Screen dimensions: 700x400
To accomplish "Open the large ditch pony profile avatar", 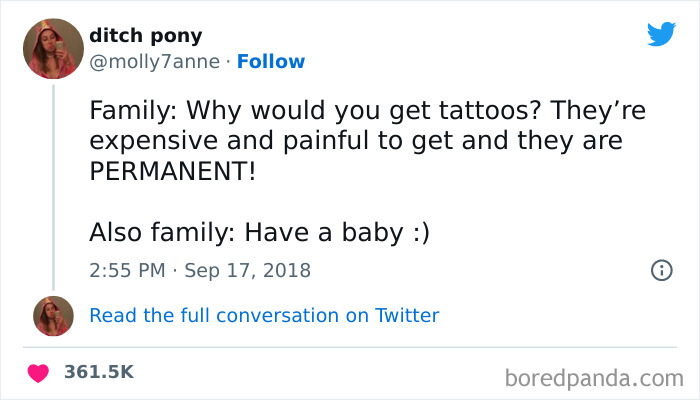I will (52, 48).
